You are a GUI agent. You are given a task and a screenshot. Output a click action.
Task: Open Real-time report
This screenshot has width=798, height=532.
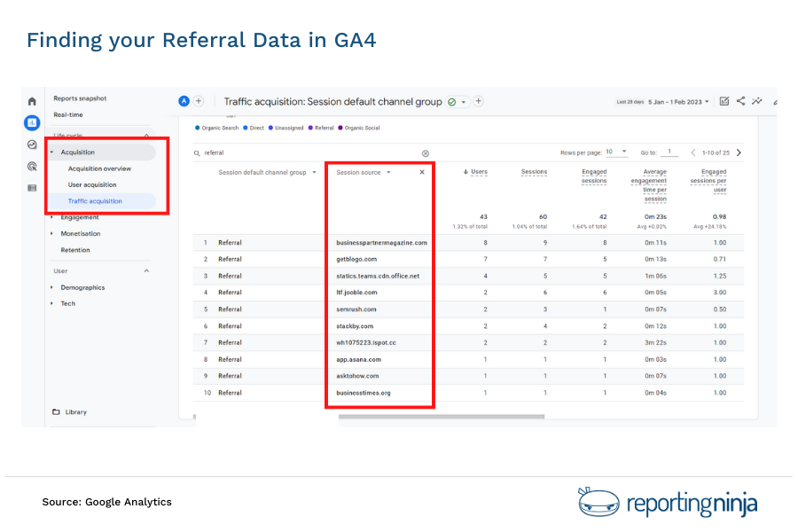[x=68, y=114]
